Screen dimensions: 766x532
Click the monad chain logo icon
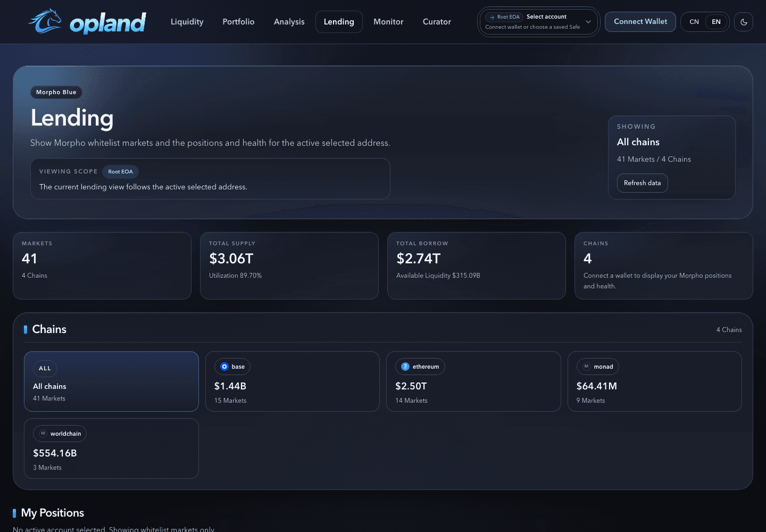[x=587, y=367]
